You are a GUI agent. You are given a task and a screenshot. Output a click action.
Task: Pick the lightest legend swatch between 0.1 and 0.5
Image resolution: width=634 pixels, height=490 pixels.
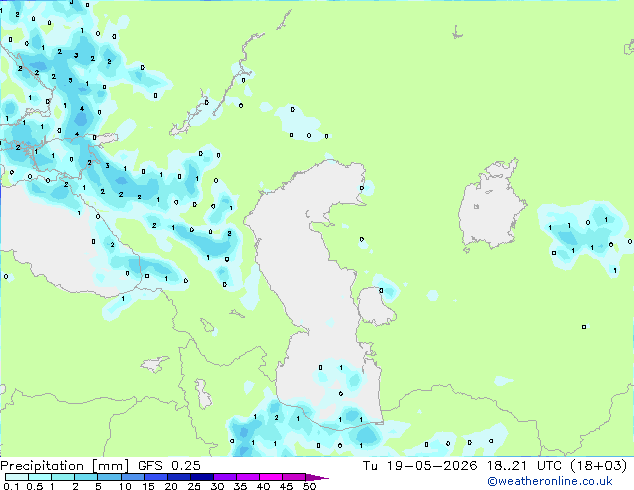coord(17,477)
